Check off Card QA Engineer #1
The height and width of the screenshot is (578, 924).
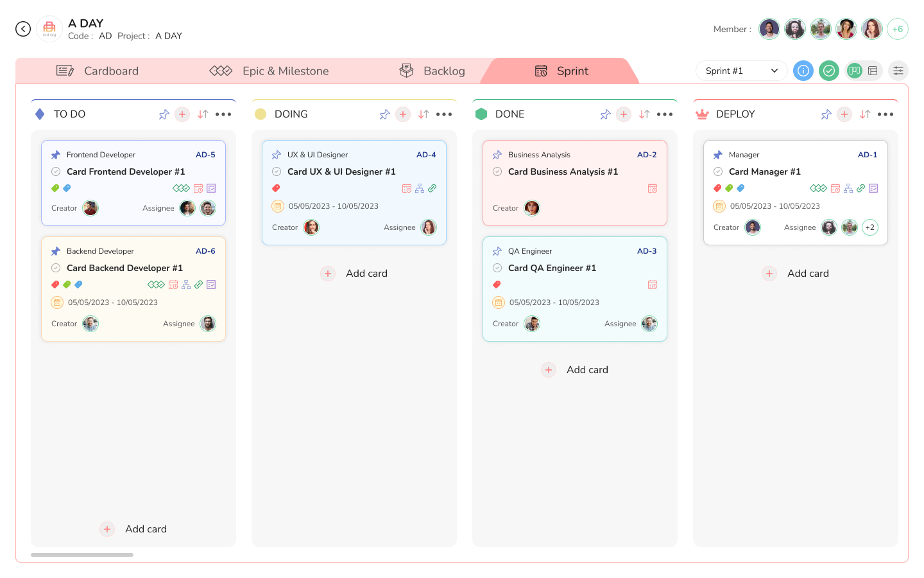[497, 268]
